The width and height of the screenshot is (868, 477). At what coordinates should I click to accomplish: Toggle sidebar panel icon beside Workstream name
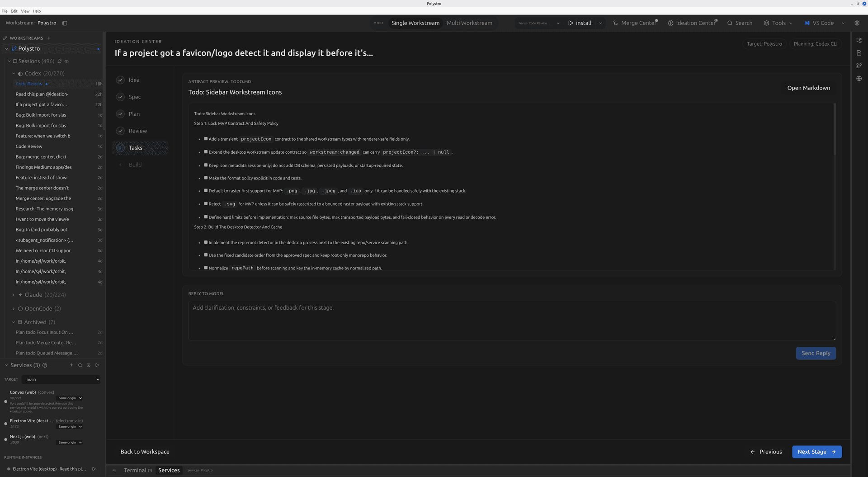click(65, 23)
